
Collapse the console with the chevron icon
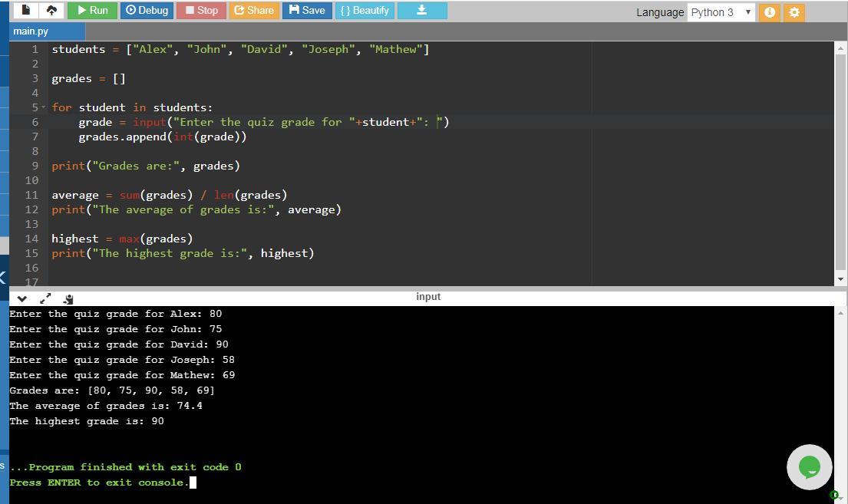[21, 298]
